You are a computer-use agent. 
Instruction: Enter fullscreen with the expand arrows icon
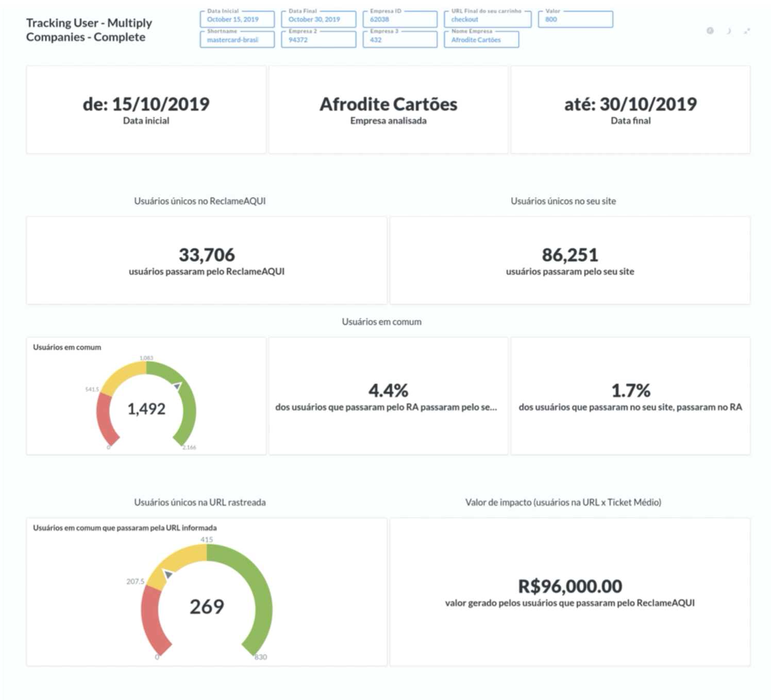tap(747, 31)
